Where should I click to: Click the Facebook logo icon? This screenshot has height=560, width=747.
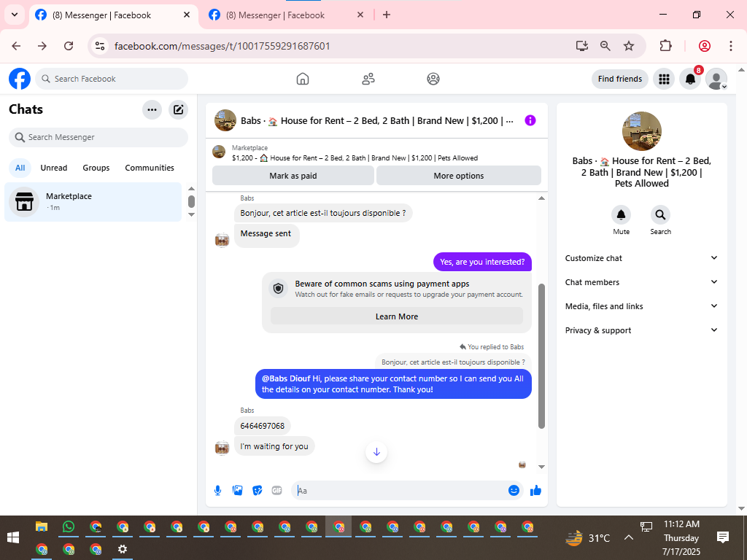pos(20,79)
